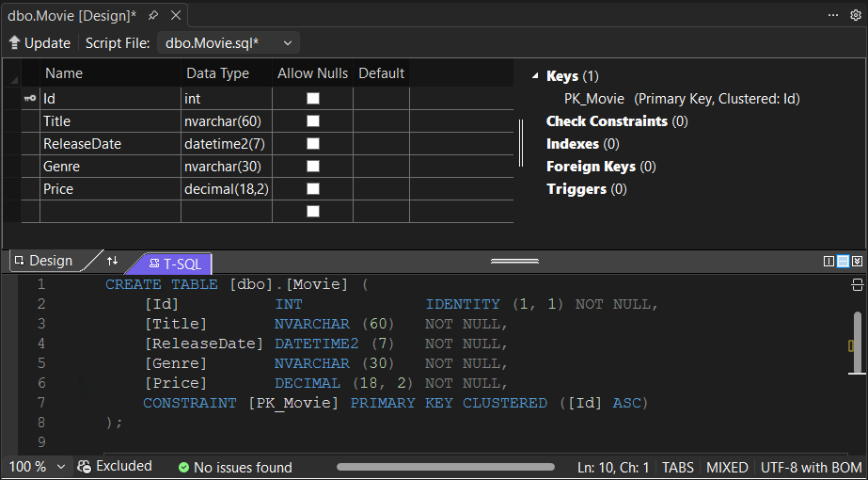
Task: Click the Default column header
Action: [x=382, y=73]
